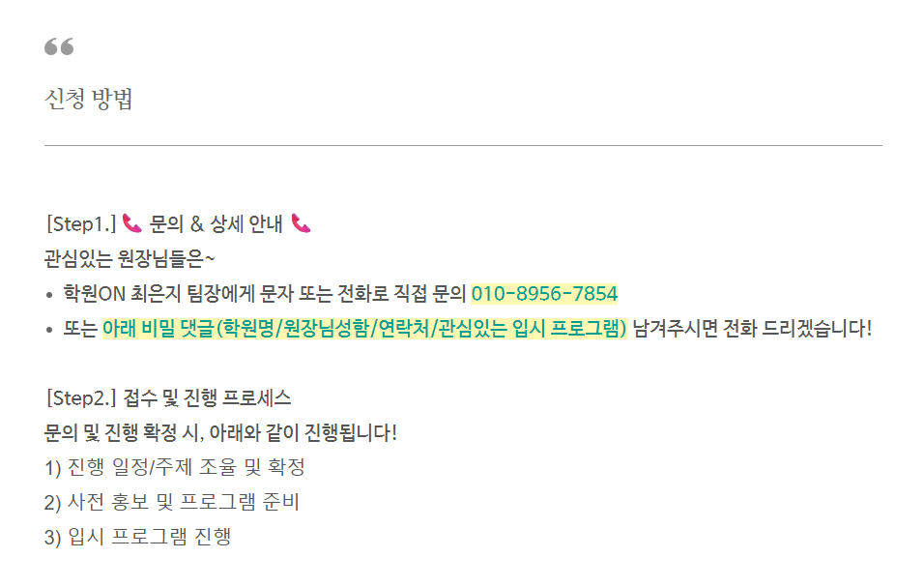
Task: Click step 2) 사전 홍보 및 프로그램 준비
Action: coord(171,503)
